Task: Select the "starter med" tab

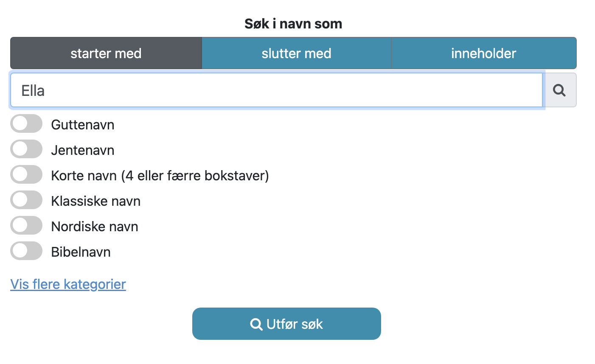Action: (106, 53)
